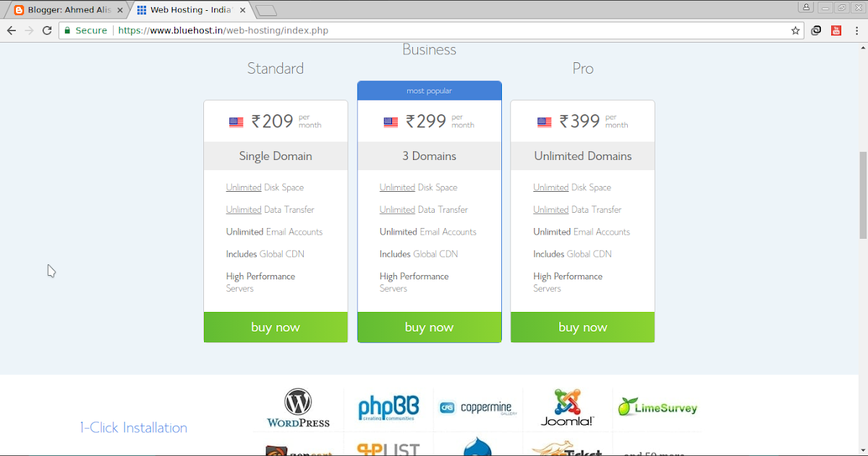Click the ₹209 per month price
Viewport: 868px width, 456px height.
point(286,121)
